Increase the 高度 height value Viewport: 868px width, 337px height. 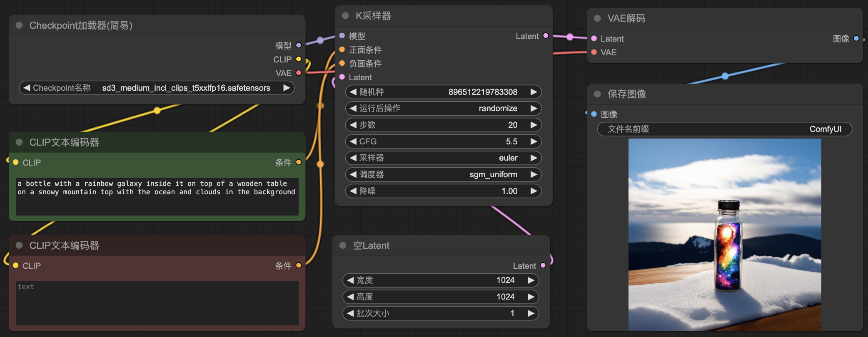[531, 297]
